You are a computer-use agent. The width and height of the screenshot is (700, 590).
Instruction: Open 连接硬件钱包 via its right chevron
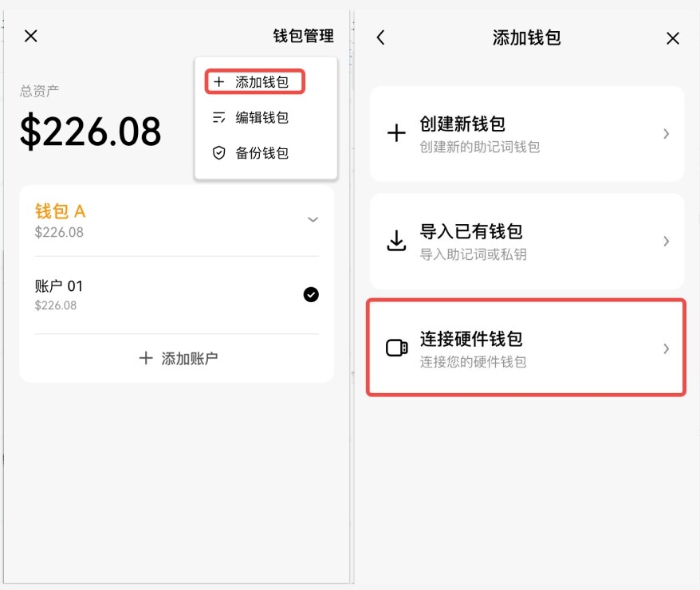(x=667, y=348)
